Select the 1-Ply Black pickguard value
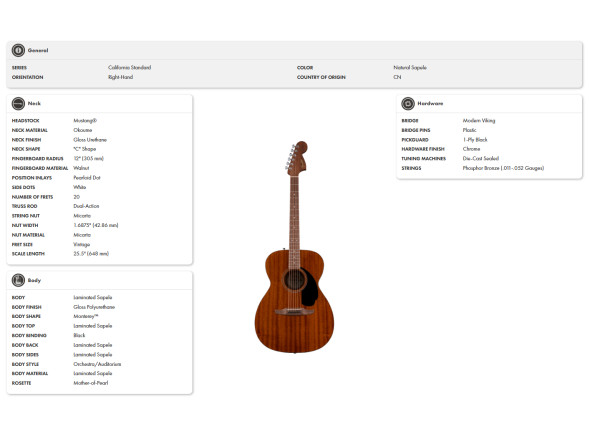 tap(475, 140)
